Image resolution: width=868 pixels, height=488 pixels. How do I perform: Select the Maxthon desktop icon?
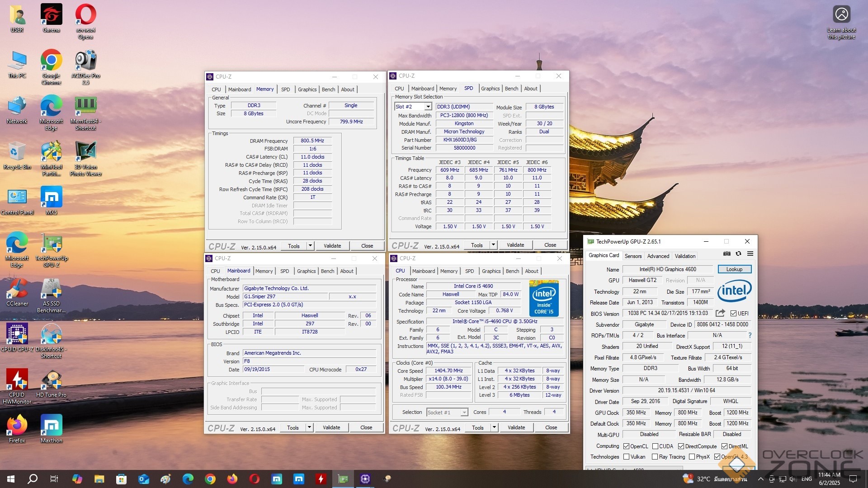pyautogui.click(x=51, y=429)
